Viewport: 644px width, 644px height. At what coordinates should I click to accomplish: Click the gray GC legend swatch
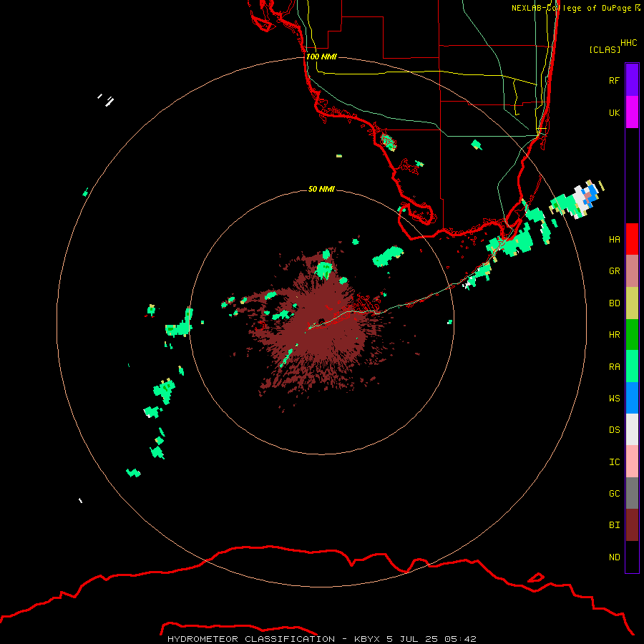point(632,493)
